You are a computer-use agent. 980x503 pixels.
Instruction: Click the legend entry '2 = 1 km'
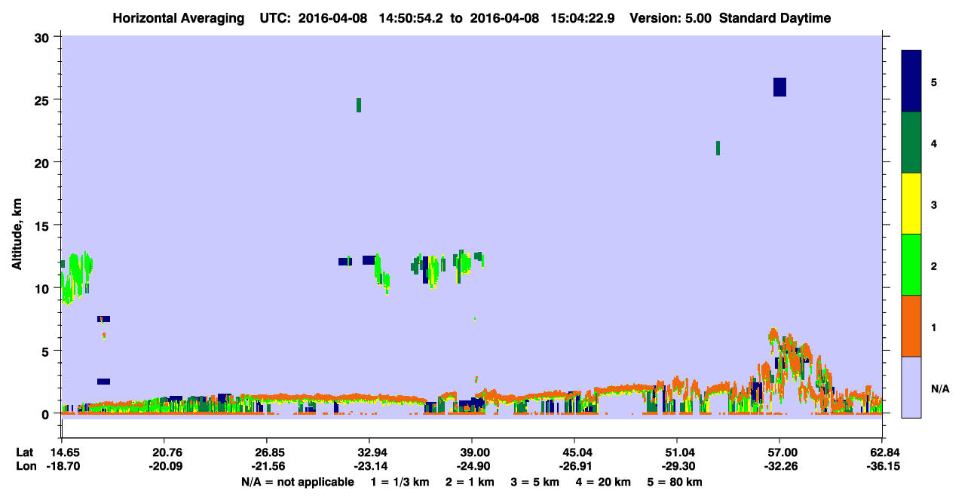[x=470, y=482]
